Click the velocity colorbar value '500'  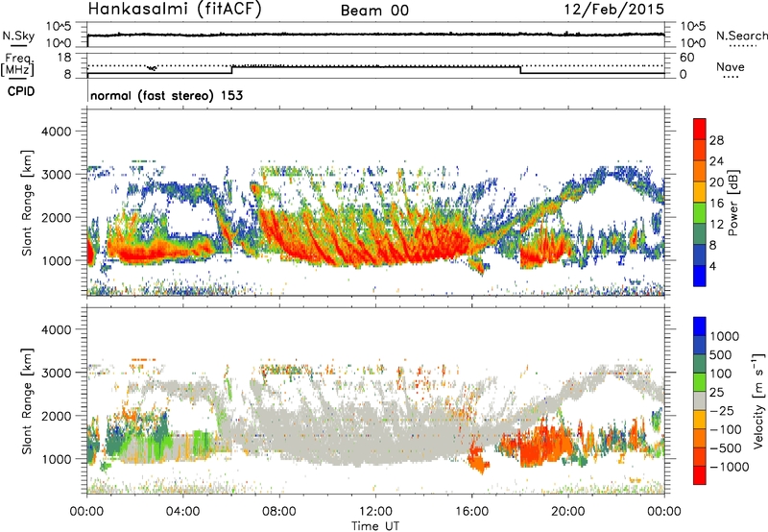721,354
